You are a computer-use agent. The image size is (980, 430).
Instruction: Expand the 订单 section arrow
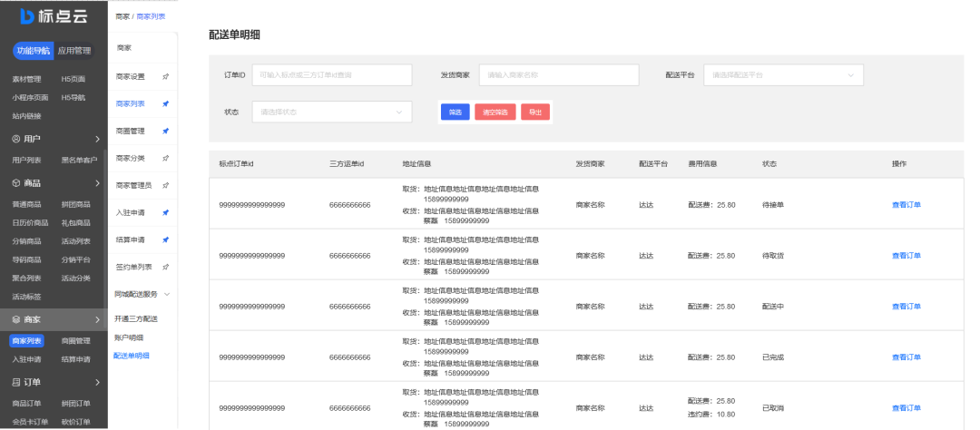(x=97, y=382)
